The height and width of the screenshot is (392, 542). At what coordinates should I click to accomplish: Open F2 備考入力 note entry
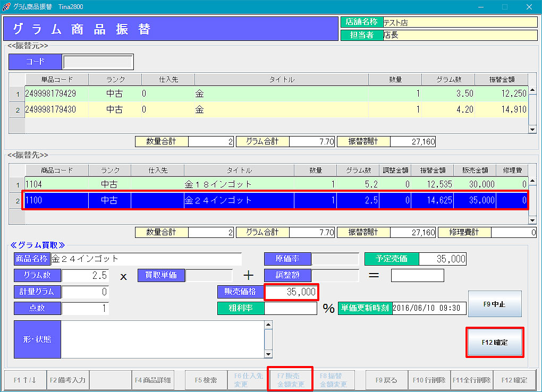[67, 380]
